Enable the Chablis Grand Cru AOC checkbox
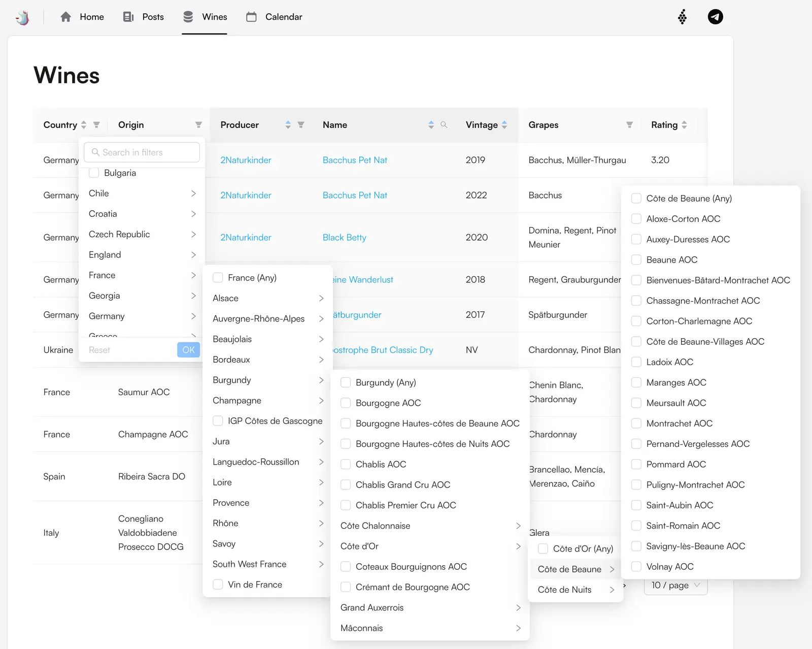812x649 pixels. [x=346, y=485]
